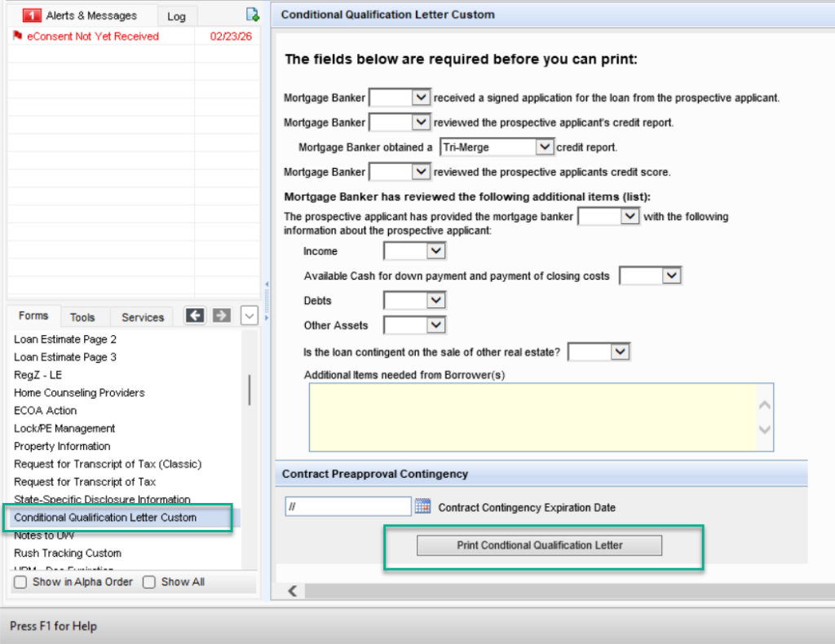Expand the Income dropdown

coord(436,251)
